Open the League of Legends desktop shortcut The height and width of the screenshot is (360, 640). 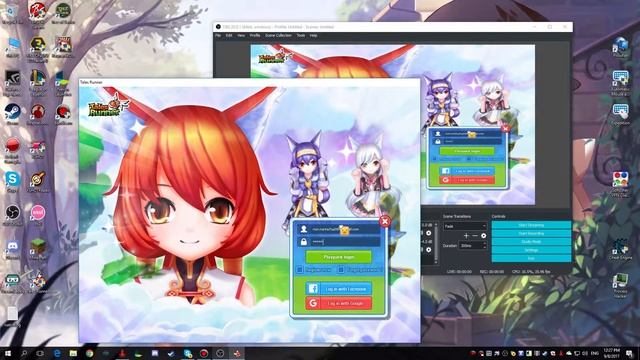pyautogui.click(x=38, y=78)
